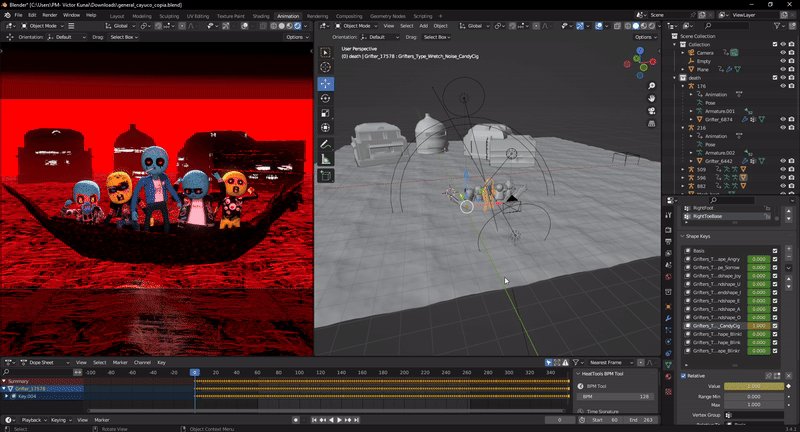Toggle only-selected arrow in Dope Sheet header
The image size is (800, 432).
(548, 363)
